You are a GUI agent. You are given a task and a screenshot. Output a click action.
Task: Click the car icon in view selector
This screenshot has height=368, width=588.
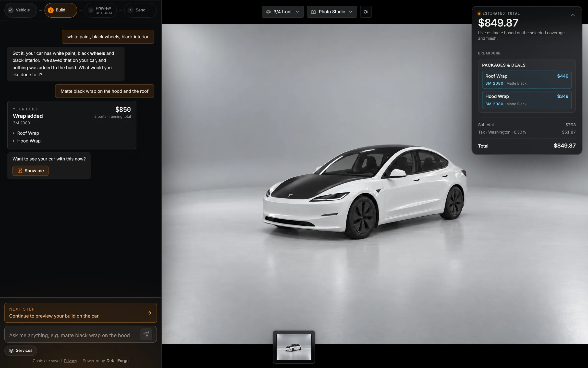point(268,12)
